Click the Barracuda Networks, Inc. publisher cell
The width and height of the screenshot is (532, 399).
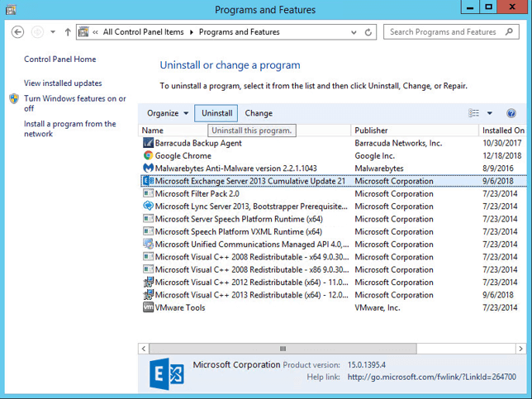tap(398, 143)
